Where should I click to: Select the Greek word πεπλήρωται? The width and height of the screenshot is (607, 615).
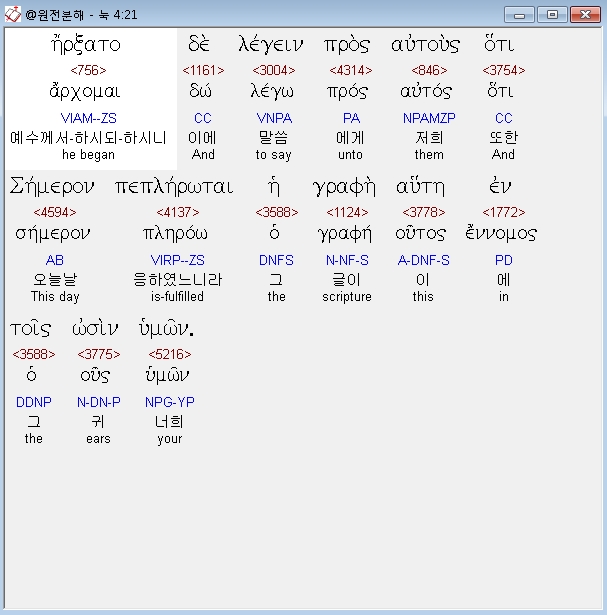pos(174,187)
